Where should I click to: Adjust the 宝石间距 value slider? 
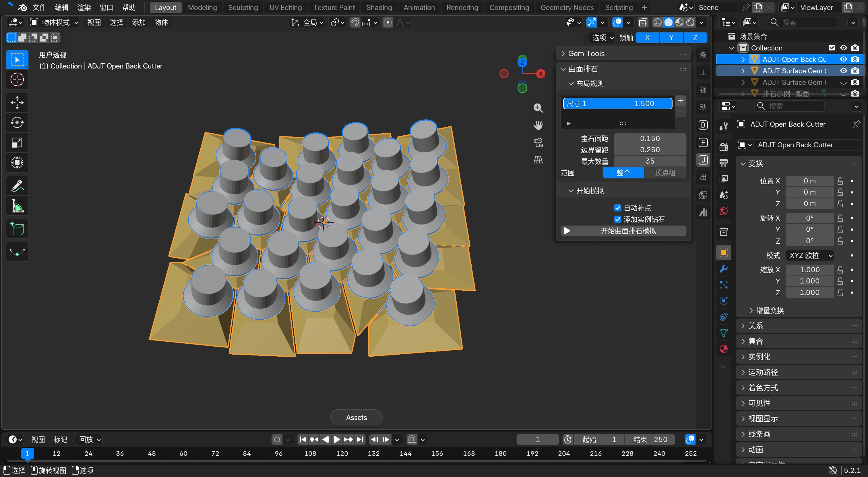click(650, 138)
